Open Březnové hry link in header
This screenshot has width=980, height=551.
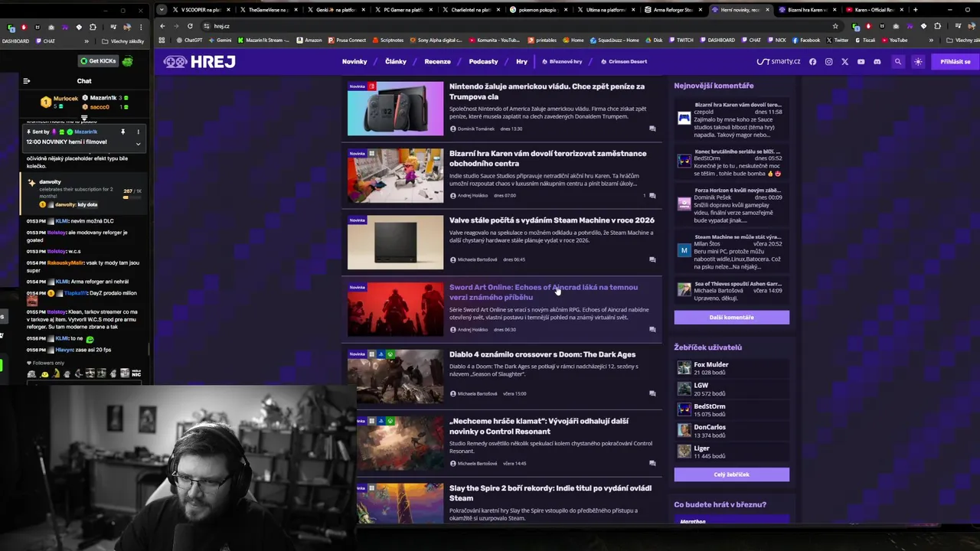[562, 61]
